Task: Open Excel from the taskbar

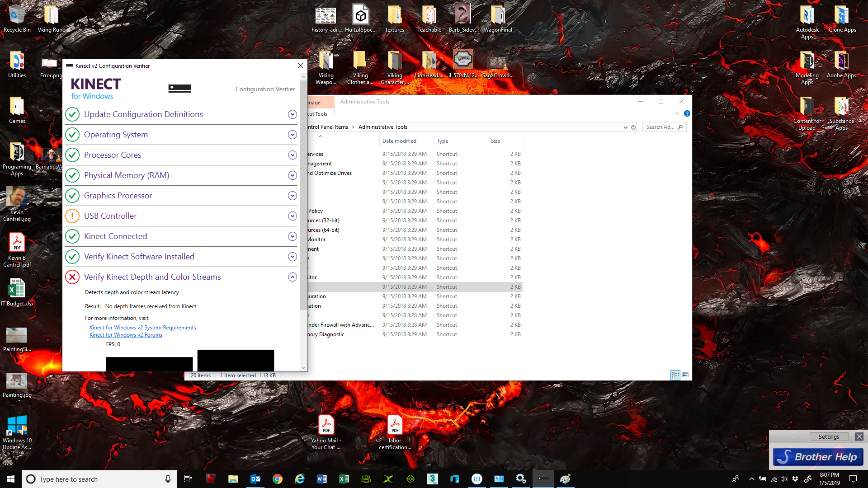Action: (344, 479)
